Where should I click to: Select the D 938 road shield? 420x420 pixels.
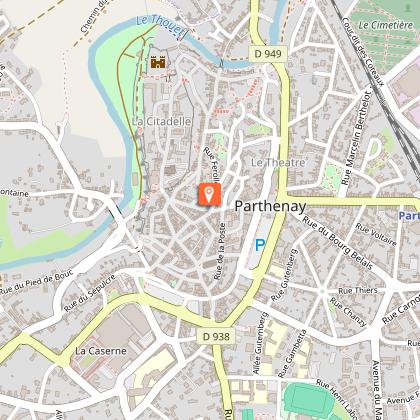click(216, 336)
